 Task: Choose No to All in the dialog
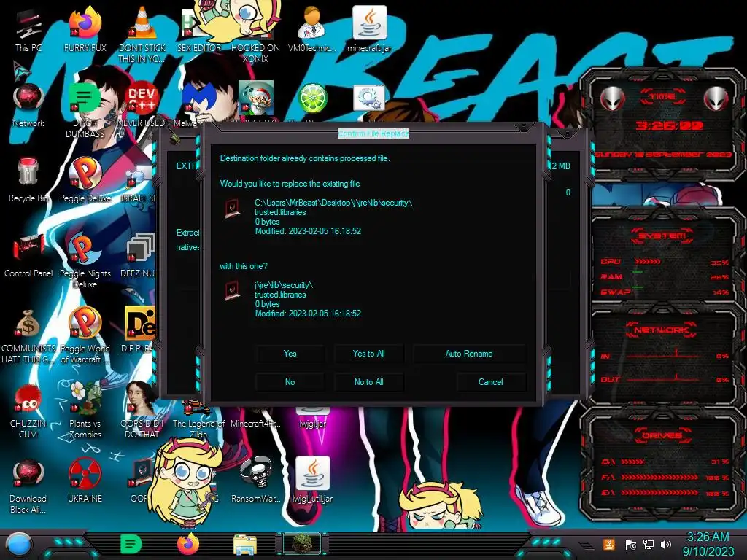click(368, 382)
